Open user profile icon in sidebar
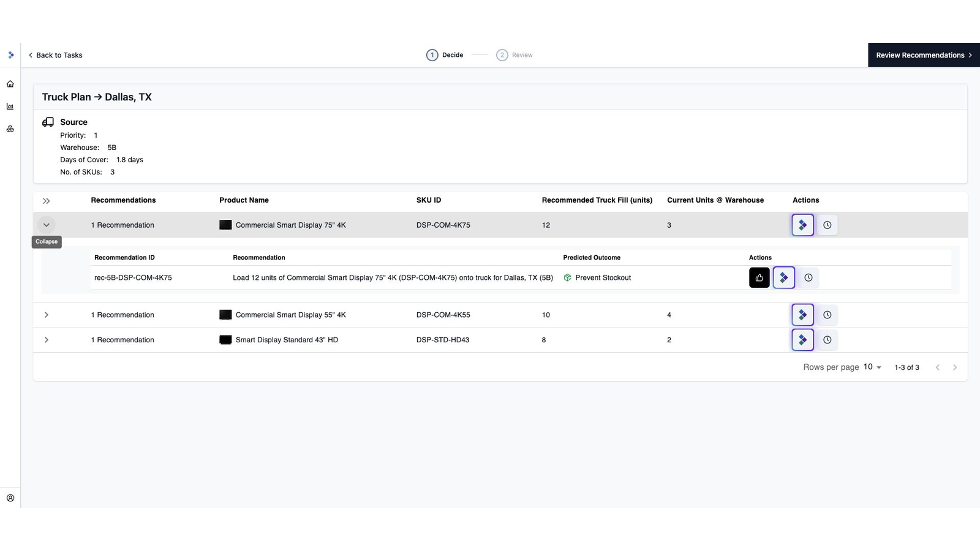 10,498
